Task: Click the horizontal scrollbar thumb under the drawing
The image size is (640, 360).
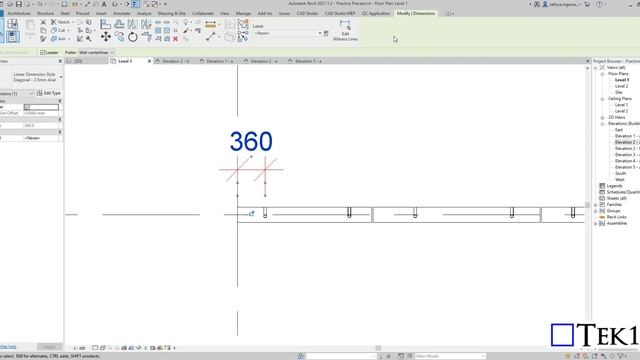Action: click(x=378, y=348)
